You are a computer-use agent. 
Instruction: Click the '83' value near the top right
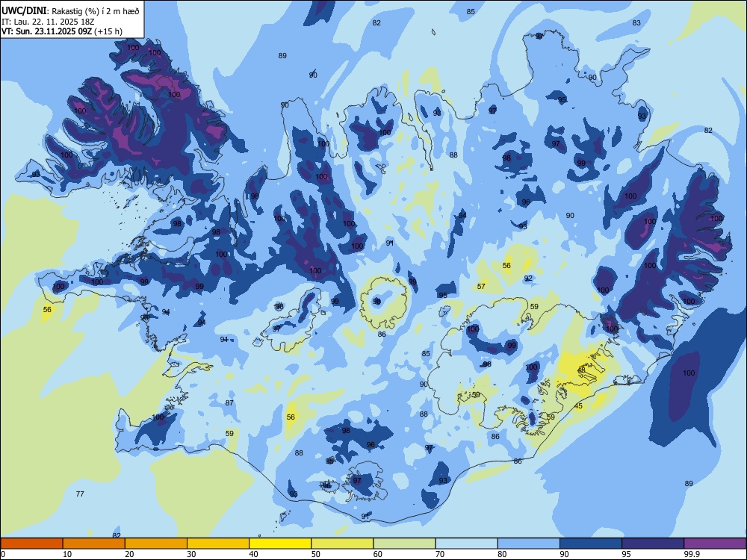click(636, 23)
